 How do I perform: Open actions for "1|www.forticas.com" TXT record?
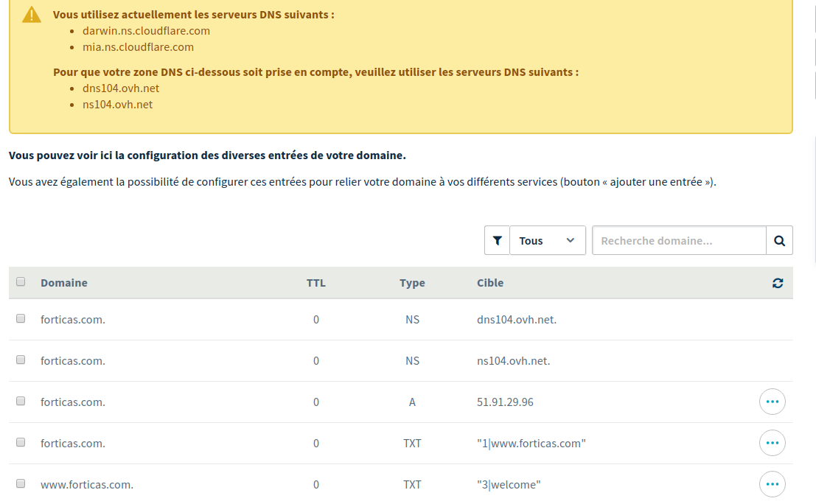click(772, 444)
